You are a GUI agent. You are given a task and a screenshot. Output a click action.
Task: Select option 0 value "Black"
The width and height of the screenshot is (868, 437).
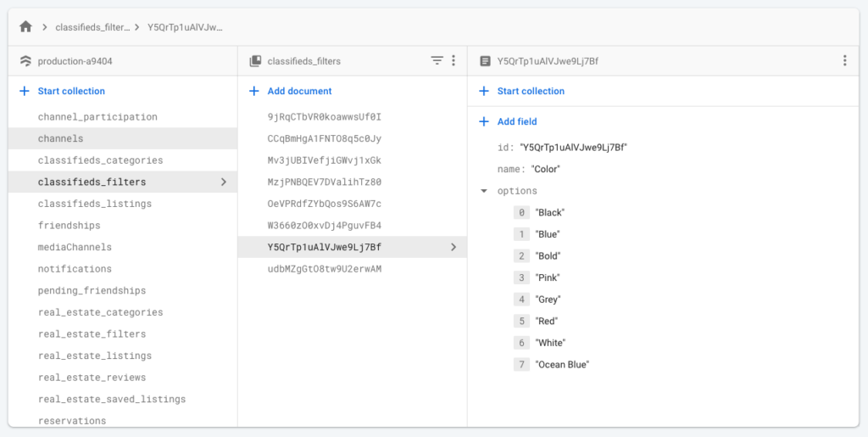click(x=549, y=212)
